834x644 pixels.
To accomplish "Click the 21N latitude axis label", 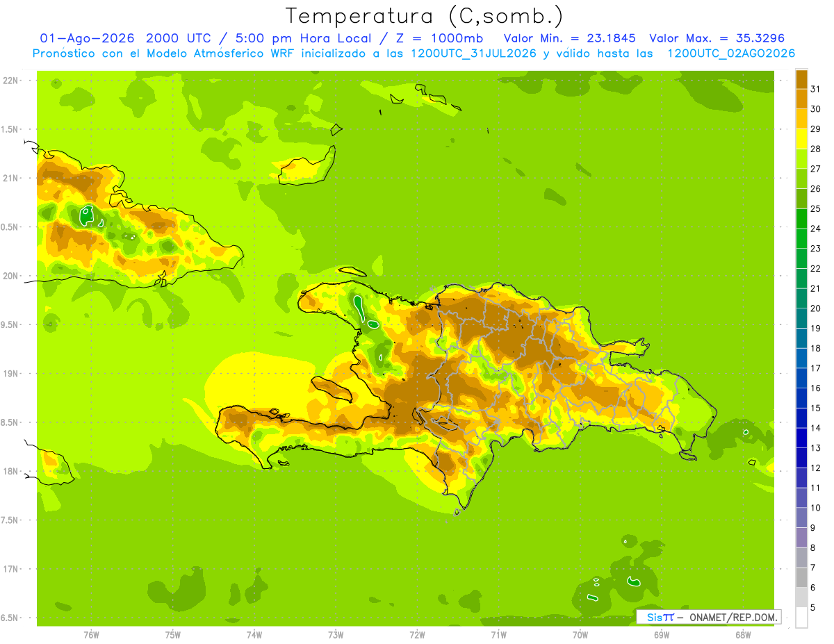I will pyautogui.click(x=10, y=178).
